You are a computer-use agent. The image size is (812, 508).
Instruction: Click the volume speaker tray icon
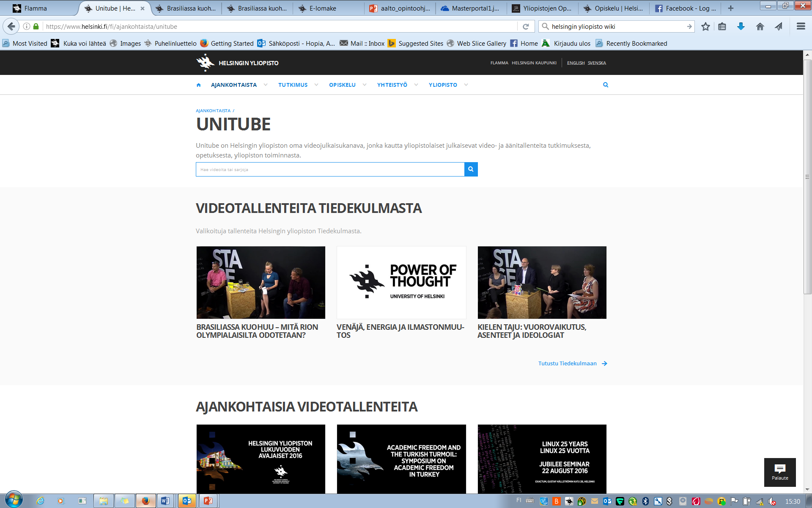tap(772, 502)
